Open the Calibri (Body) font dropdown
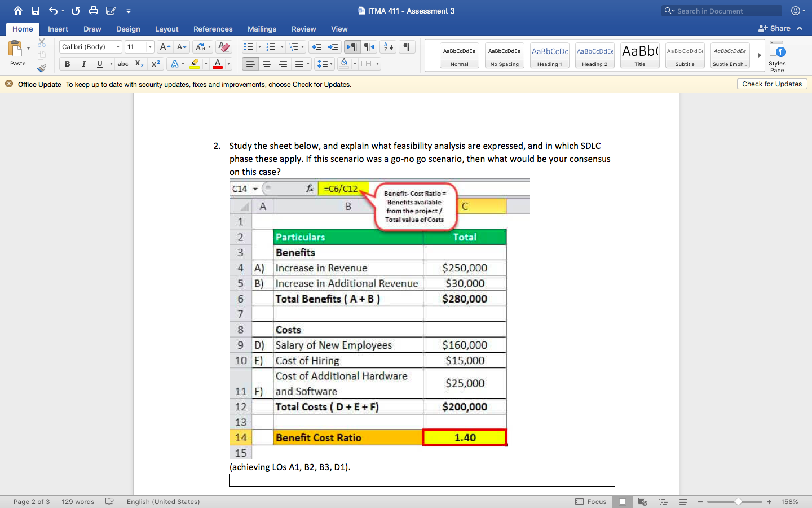812x508 pixels. [x=118, y=47]
